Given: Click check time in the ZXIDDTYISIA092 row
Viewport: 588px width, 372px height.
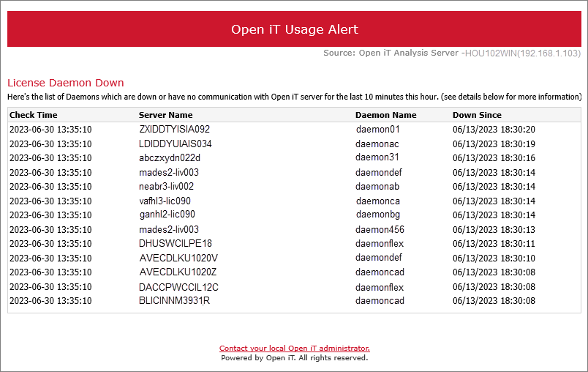Looking at the screenshot, I should [x=50, y=129].
